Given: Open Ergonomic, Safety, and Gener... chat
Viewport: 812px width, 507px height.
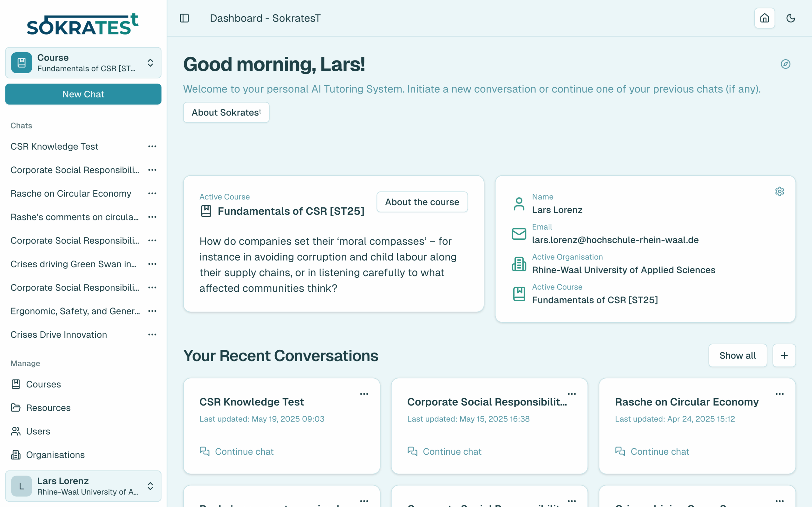Looking at the screenshot, I should coord(75,311).
